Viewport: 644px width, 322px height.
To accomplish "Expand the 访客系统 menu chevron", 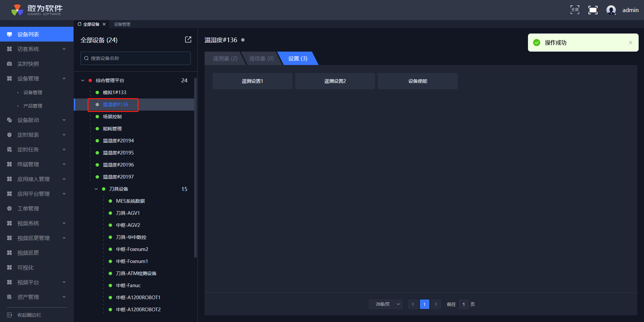I will coord(64,49).
